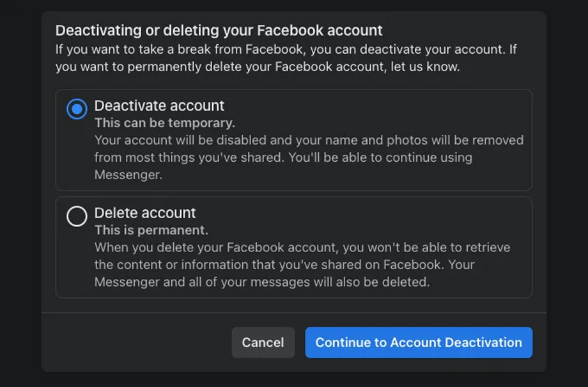
Task: Click the lone "Messenger." word ending the Deactivate description
Action: click(128, 175)
